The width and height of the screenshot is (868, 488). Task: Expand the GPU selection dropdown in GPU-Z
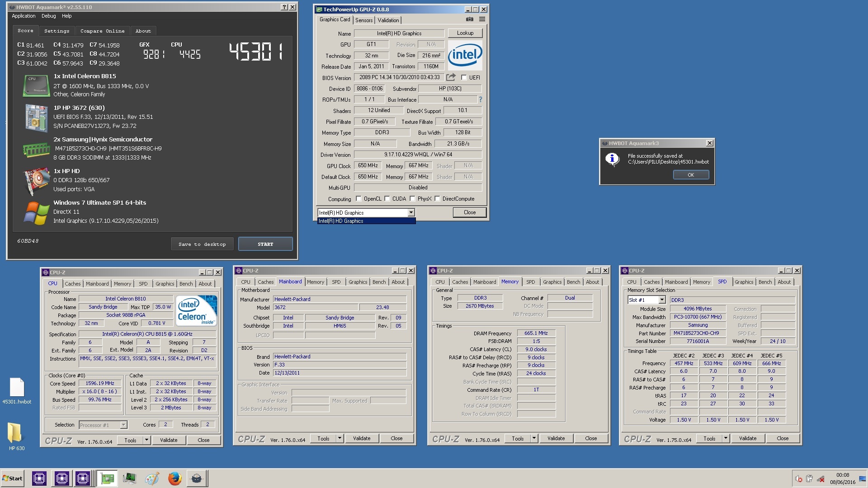coord(411,212)
